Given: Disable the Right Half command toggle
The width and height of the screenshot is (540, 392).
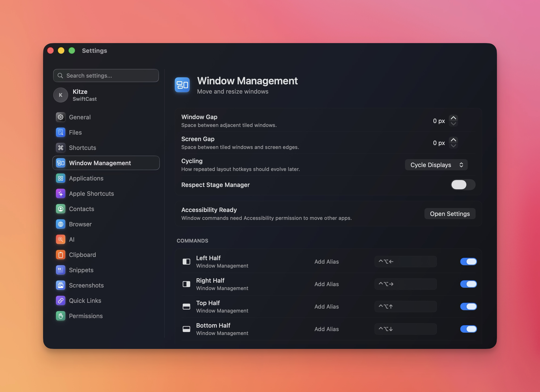Looking at the screenshot, I should click(468, 284).
